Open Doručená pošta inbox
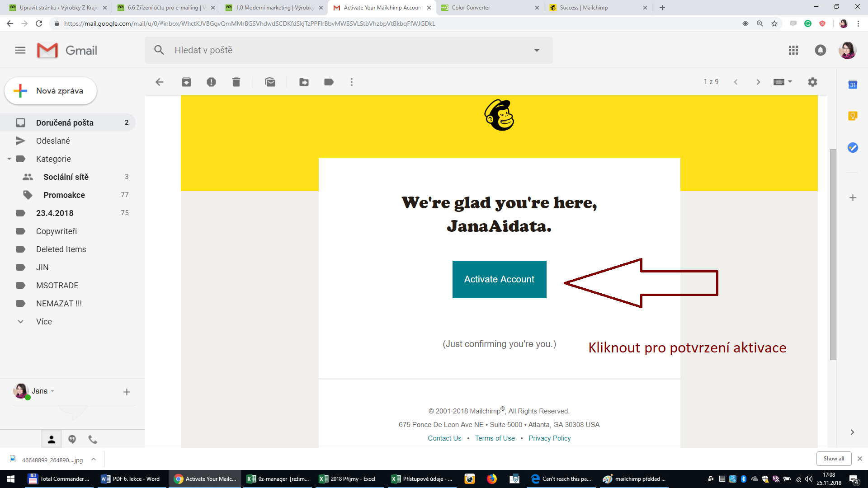 tap(68, 122)
